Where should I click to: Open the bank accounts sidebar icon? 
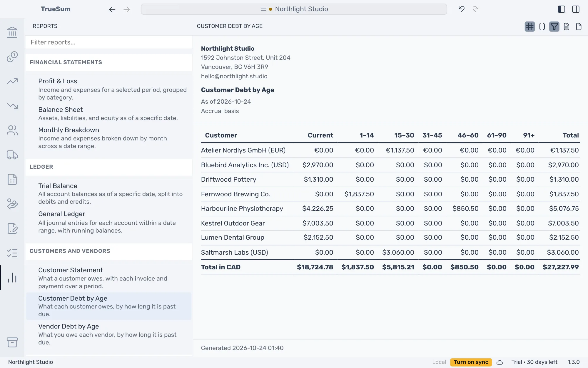point(12,32)
